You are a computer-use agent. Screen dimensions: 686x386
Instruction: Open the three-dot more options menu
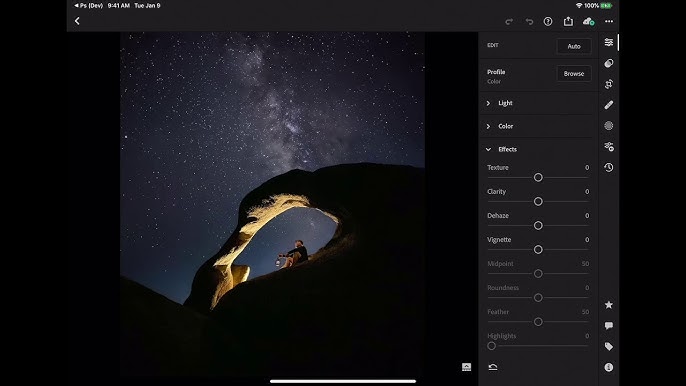[x=609, y=21]
